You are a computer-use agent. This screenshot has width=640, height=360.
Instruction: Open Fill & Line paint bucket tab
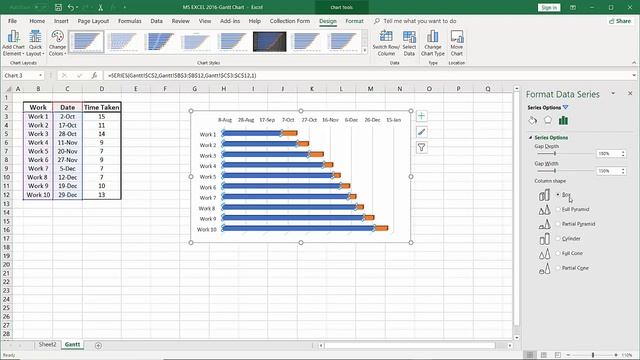533,120
